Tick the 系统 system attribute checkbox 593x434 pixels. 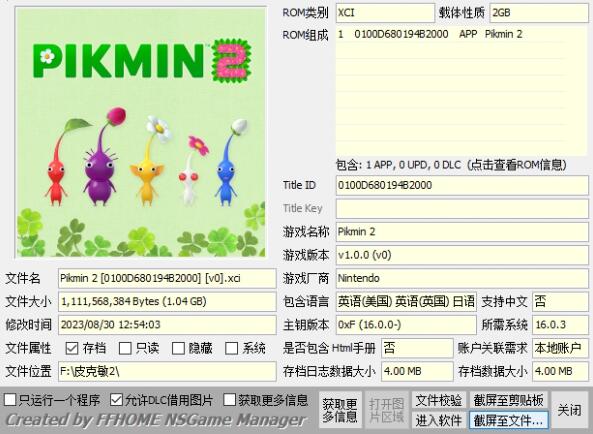pyautogui.click(x=231, y=348)
